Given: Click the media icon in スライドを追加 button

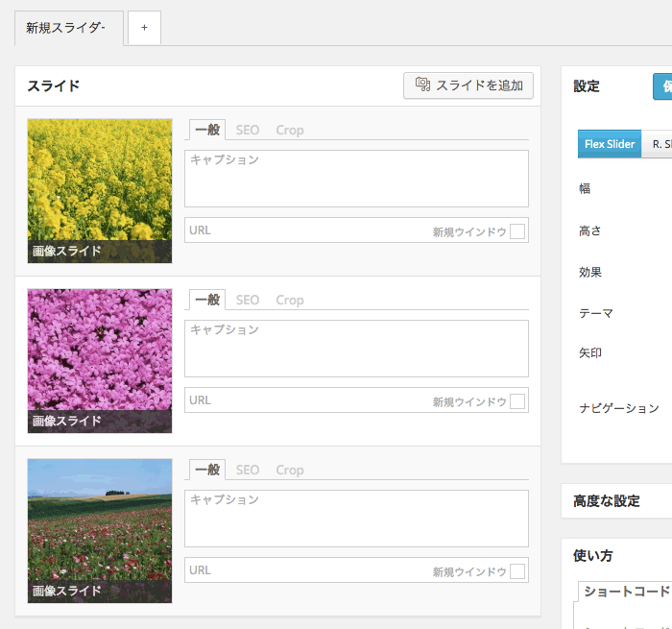Looking at the screenshot, I should tap(422, 85).
